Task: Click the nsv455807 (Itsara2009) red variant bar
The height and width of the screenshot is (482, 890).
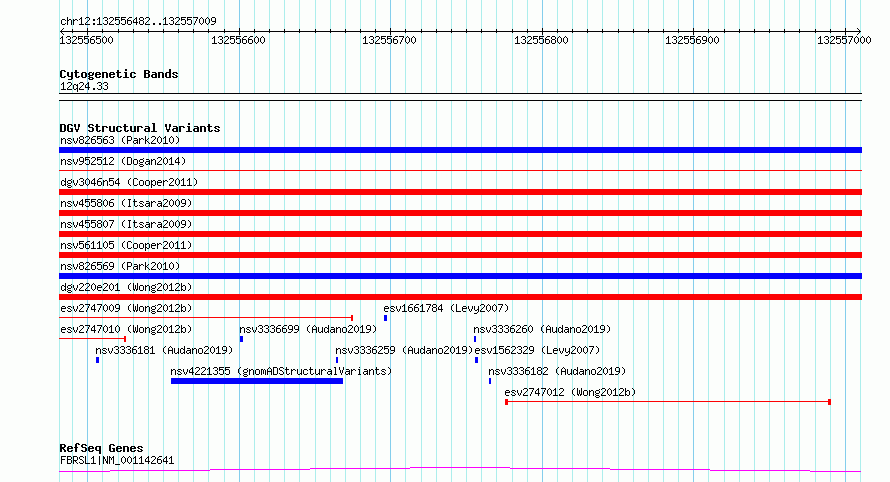Action: click(x=460, y=234)
